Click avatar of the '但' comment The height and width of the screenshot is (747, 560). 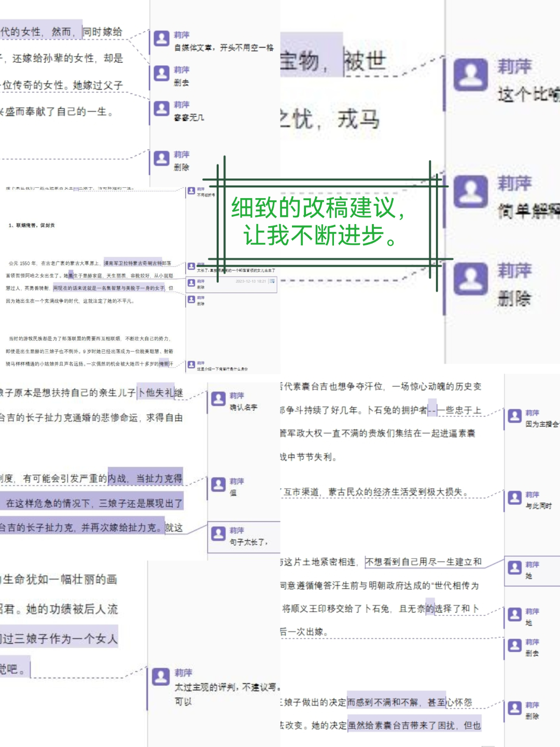(x=218, y=485)
